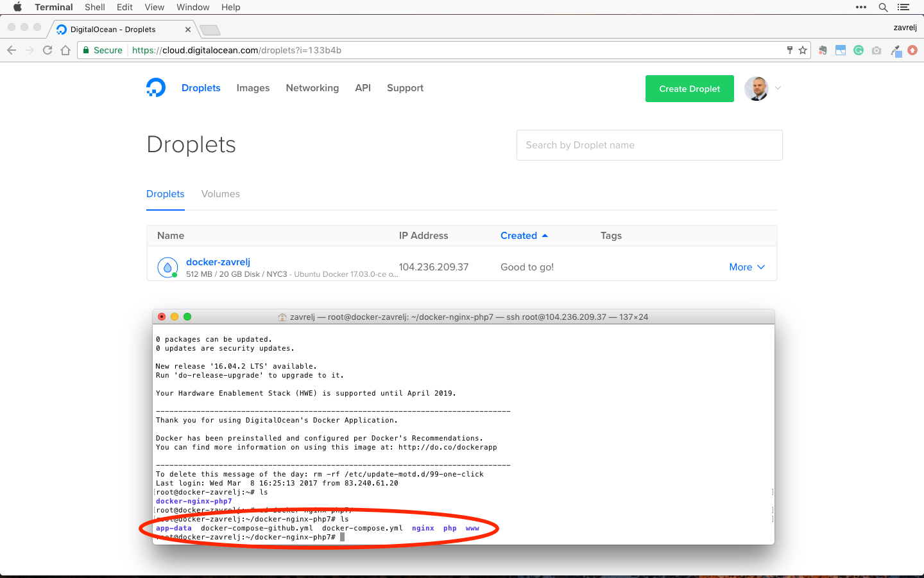Click the home folder icon in Terminal title
The image size is (924, 578).
[282, 317]
